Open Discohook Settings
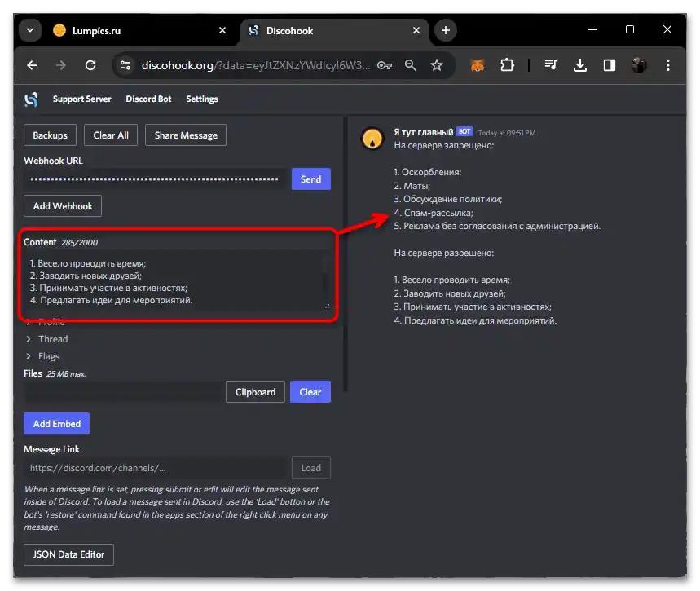 [x=202, y=99]
